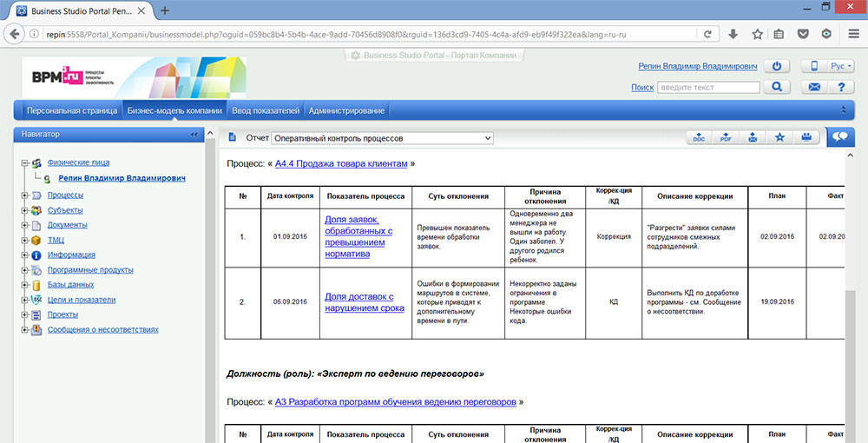
Task: Switch to mobile version via phone icon
Action: (x=815, y=66)
